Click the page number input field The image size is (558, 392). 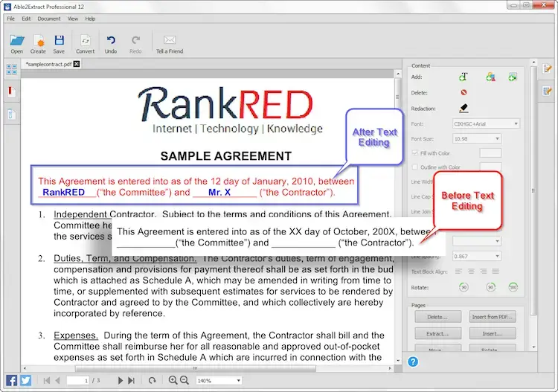[x=77, y=381]
